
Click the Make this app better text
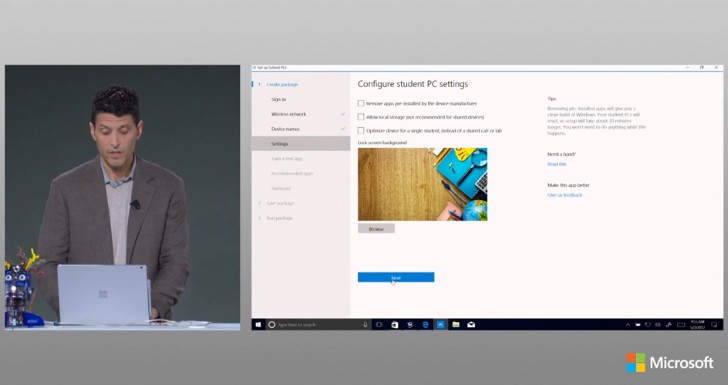click(568, 185)
